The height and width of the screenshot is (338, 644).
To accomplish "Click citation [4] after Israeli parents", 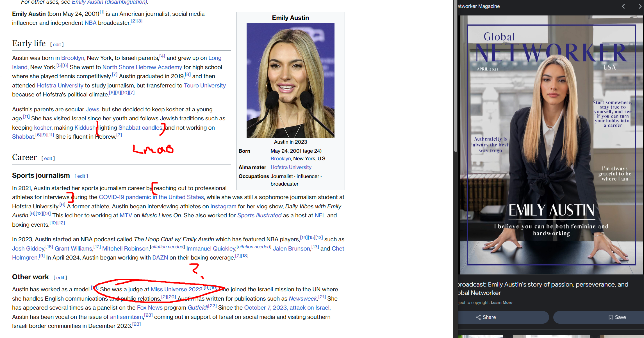I will point(162,56).
